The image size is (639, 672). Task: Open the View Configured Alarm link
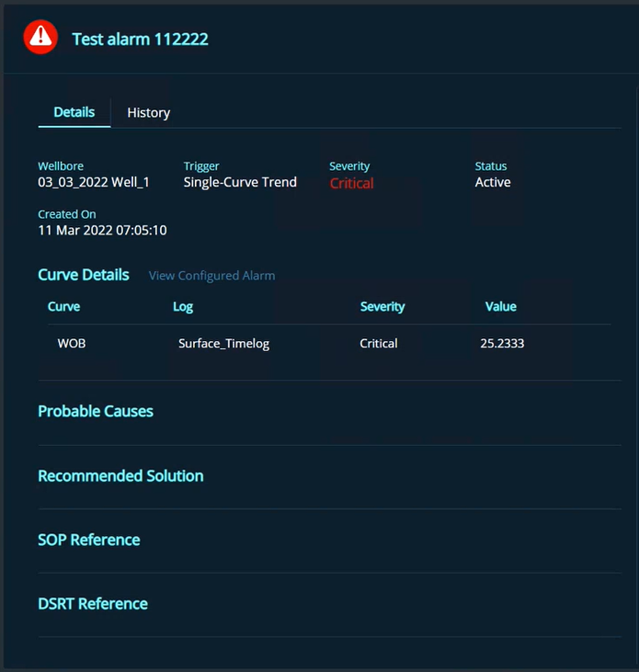[211, 276]
